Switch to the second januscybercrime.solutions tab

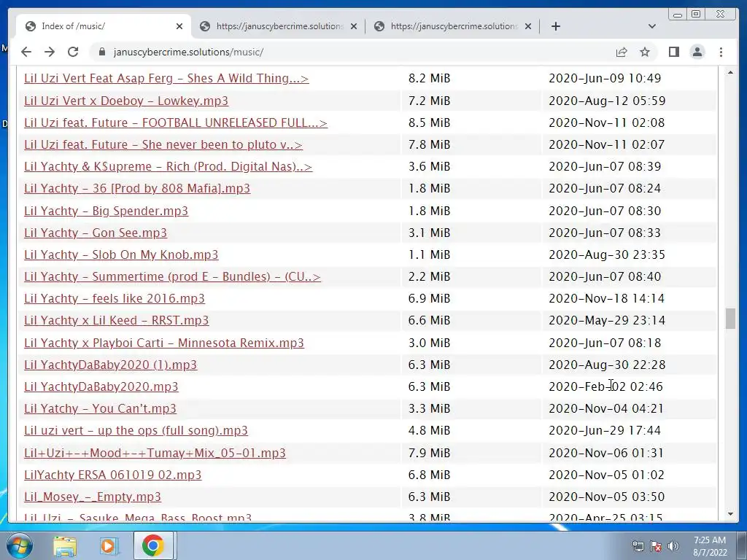pyautogui.click(x=279, y=26)
